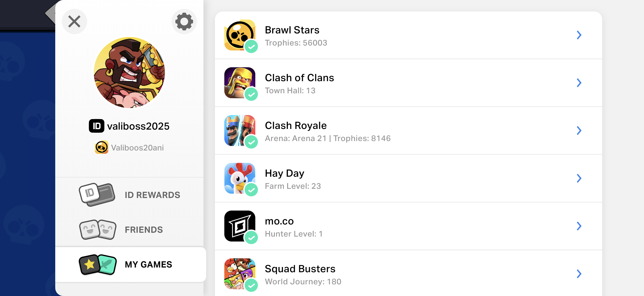Tap the profile avatar picture

[x=129, y=73]
